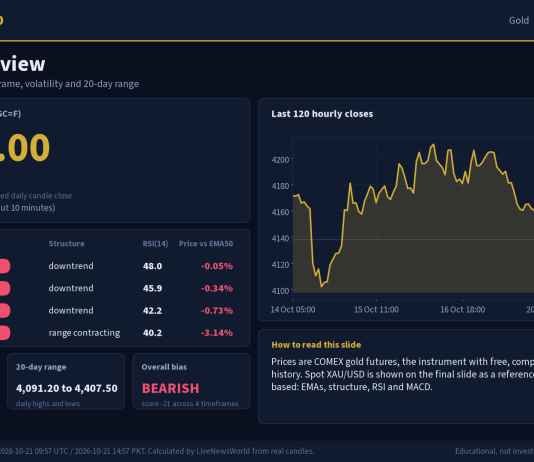Click the 'How to read this slide' heading
The width and height of the screenshot is (534, 462).
[316, 345]
